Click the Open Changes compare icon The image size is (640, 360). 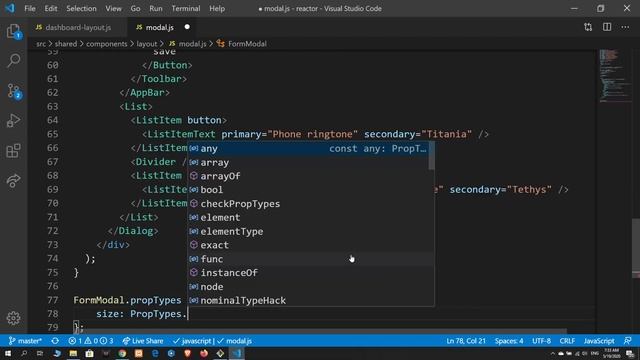click(x=588, y=27)
